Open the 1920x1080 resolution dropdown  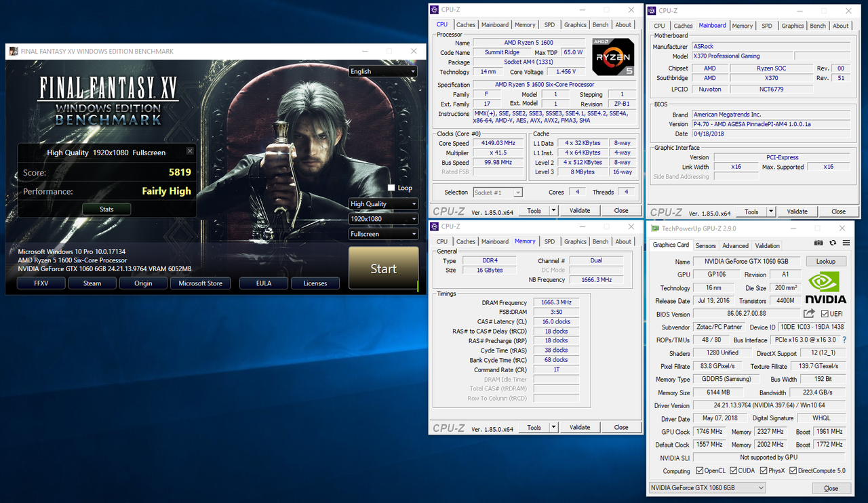(383, 219)
